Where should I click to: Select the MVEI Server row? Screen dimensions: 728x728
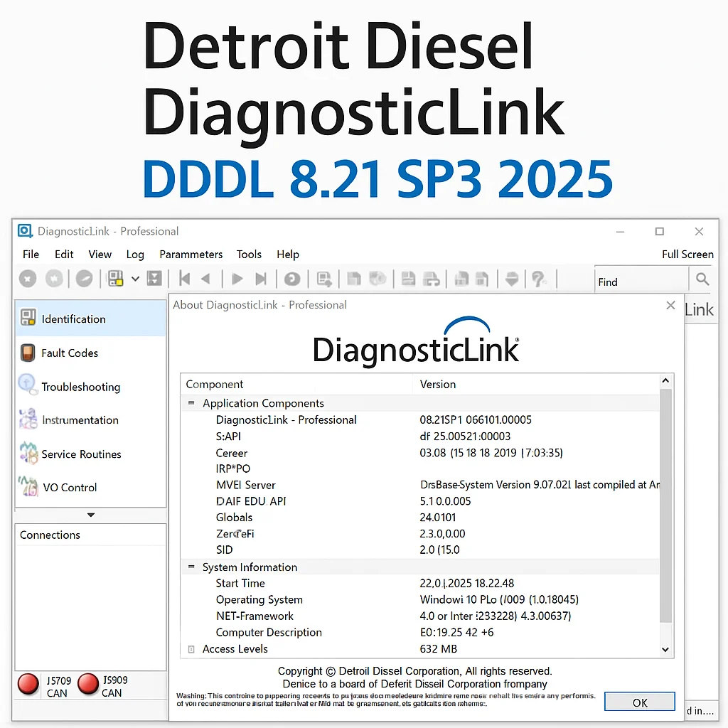(x=420, y=485)
